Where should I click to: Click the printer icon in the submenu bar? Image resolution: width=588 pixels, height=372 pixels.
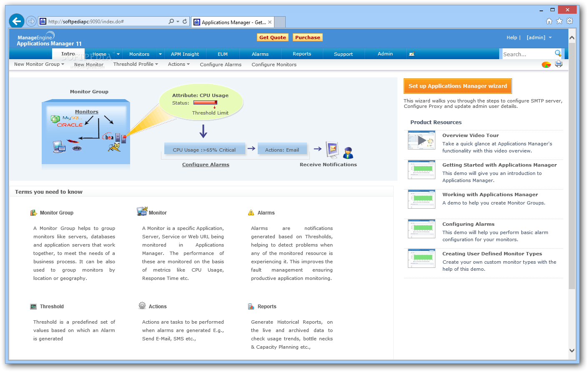[559, 64]
